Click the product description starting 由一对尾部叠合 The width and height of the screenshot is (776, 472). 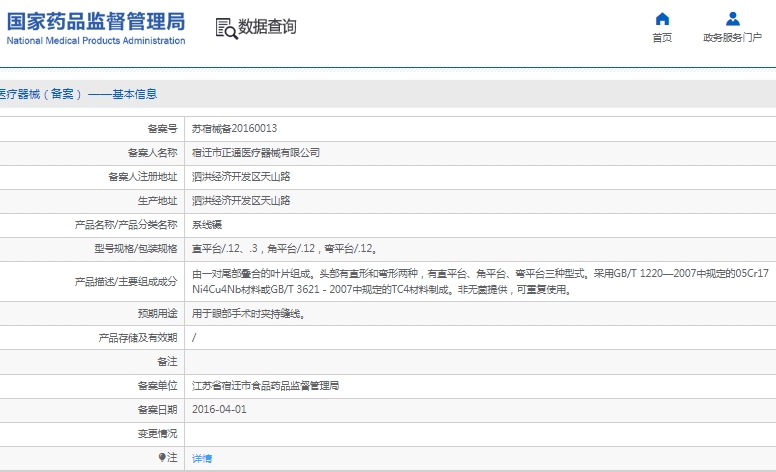[480, 282]
